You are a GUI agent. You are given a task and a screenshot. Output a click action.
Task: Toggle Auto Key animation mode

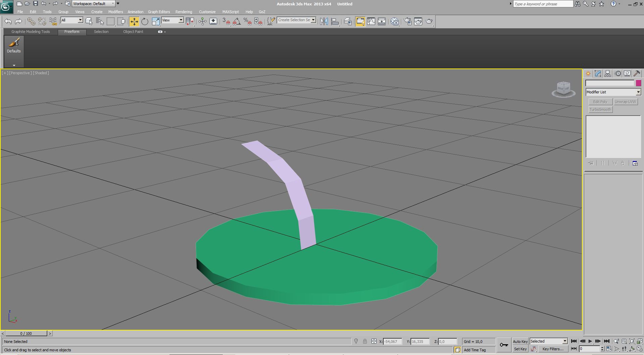click(520, 341)
